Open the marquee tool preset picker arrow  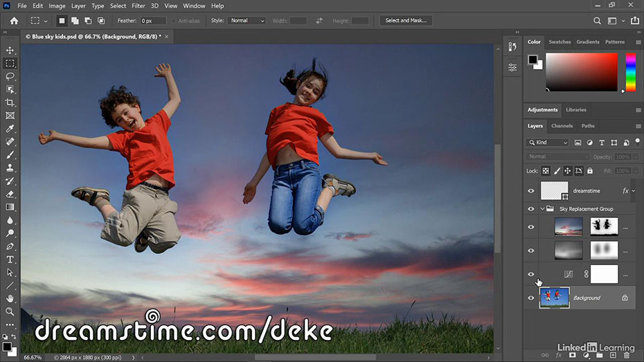pos(46,21)
